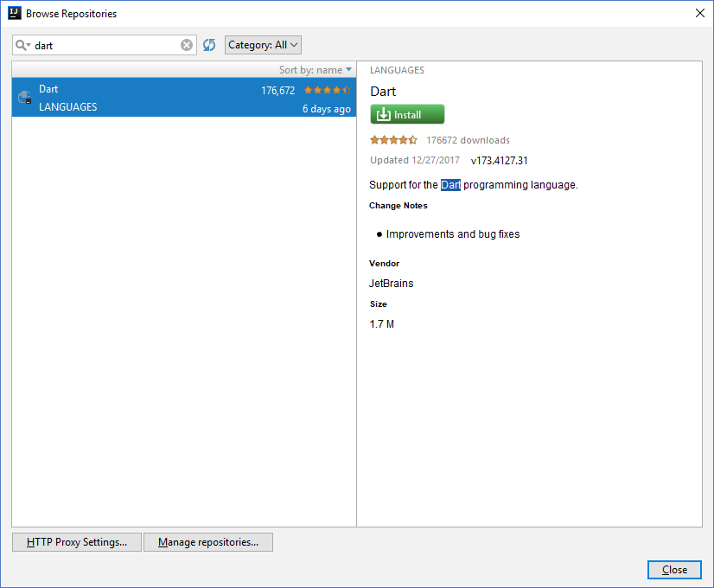Click the star rating in details panel

tap(393, 140)
